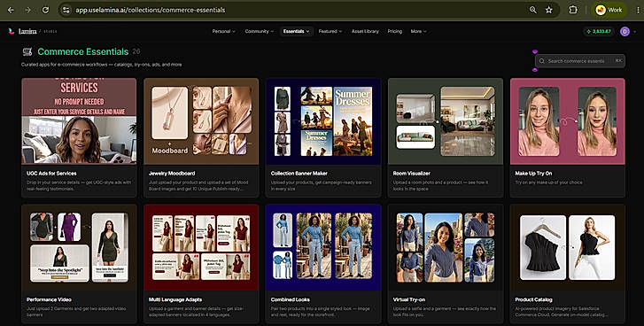Click the credits balance 3,833.67
Screen dimensions: 644x326
point(599,31)
